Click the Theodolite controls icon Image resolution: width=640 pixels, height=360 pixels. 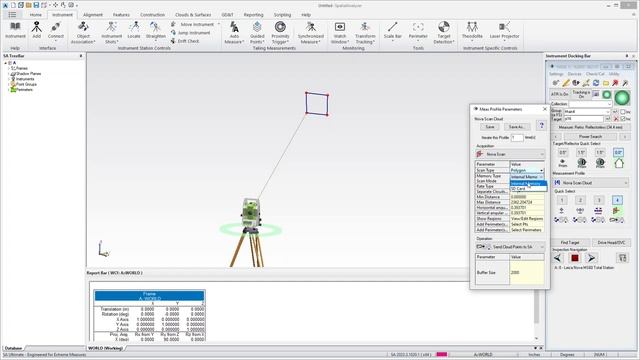point(472,27)
